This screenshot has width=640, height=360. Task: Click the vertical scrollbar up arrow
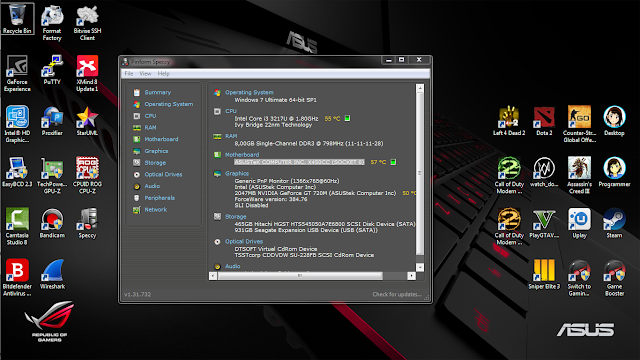point(420,88)
